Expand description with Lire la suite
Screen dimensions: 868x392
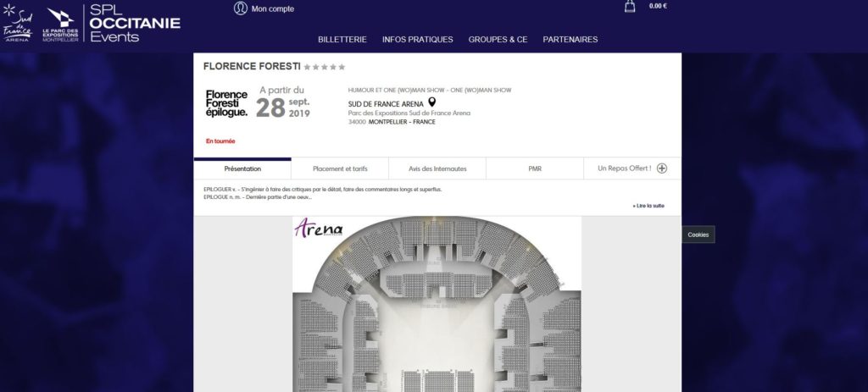tap(648, 206)
